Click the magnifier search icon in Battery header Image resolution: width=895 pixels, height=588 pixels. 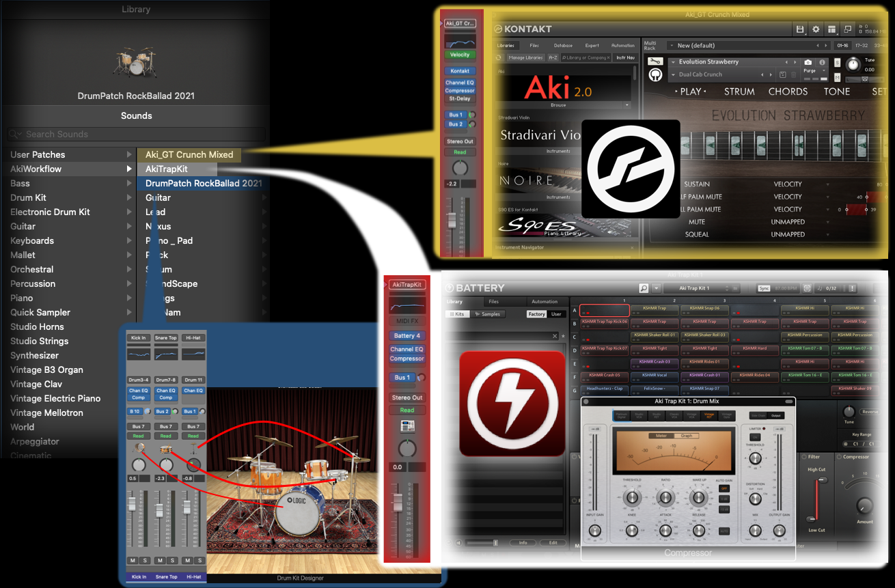[644, 288]
